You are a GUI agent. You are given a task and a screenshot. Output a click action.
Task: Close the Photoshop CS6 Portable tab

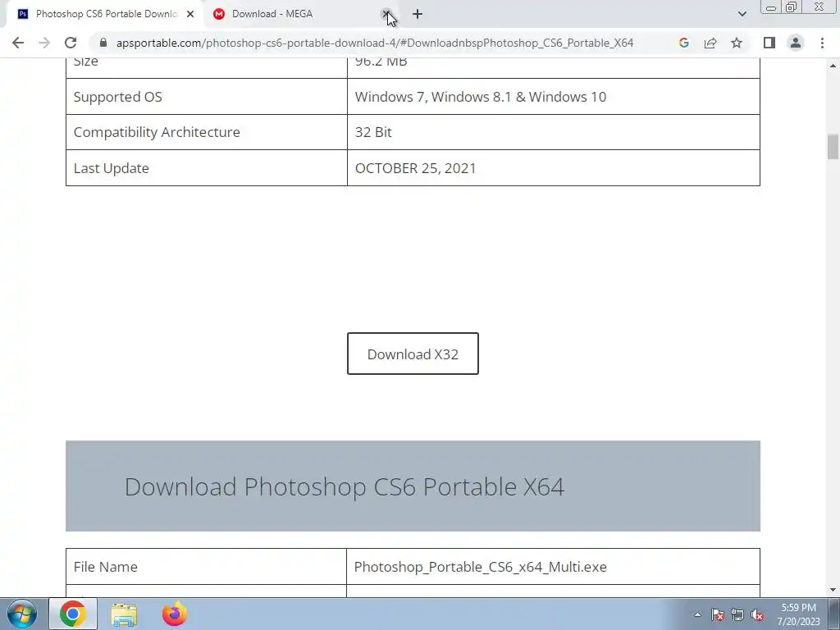(190, 14)
